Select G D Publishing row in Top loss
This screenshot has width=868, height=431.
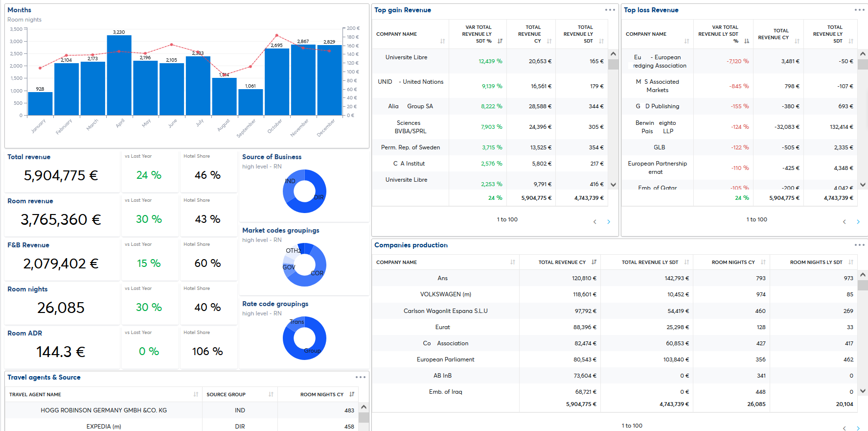(x=739, y=106)
